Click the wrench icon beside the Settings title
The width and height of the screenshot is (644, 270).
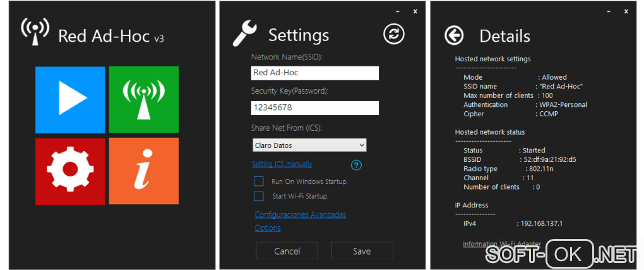point(245,34)
